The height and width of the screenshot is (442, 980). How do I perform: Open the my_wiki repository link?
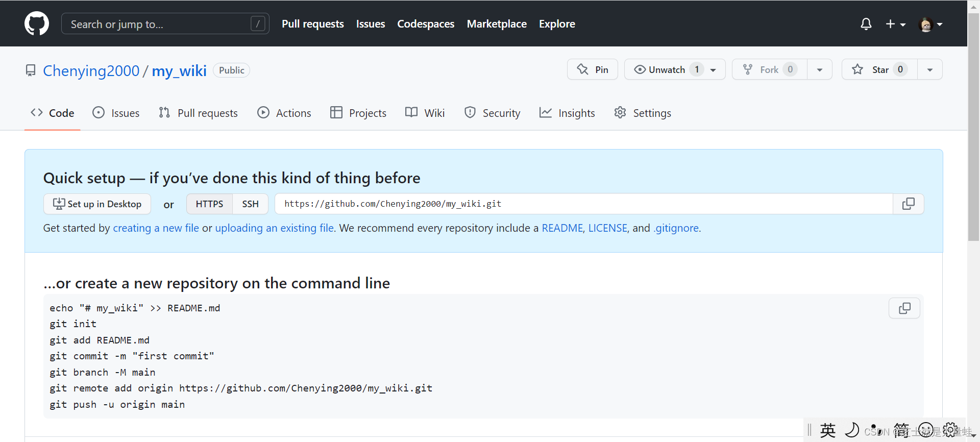(179, 70)
